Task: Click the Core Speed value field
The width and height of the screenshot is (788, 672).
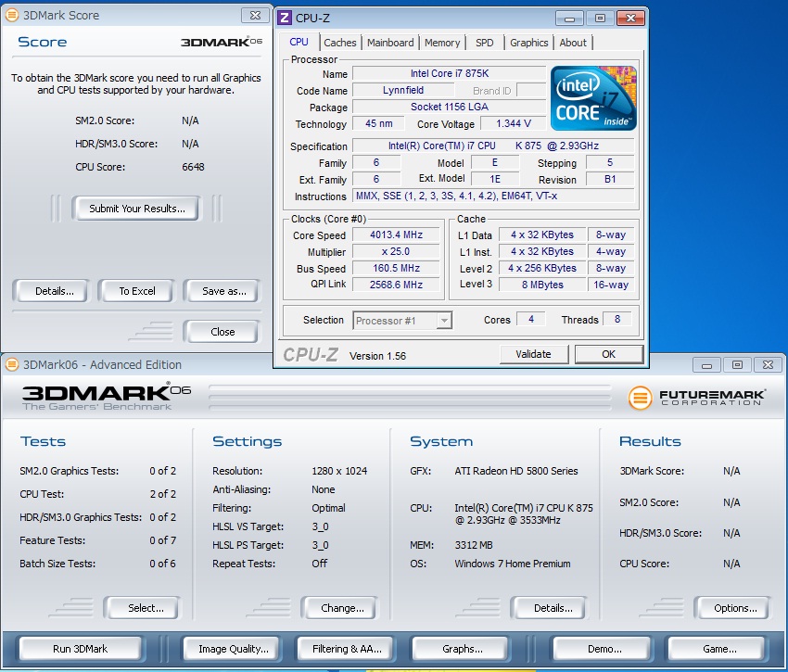Action: (395, 235)
